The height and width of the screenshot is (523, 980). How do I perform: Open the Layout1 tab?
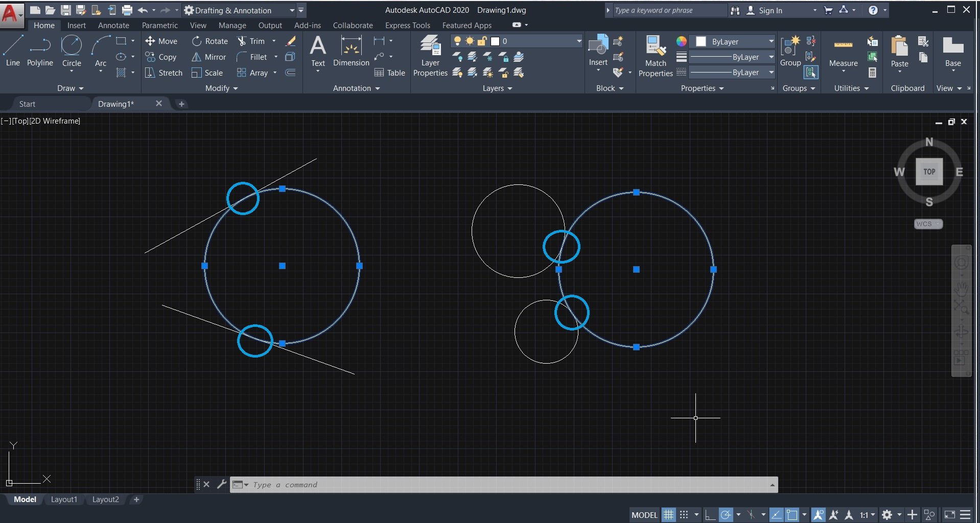tap(64, 500)
